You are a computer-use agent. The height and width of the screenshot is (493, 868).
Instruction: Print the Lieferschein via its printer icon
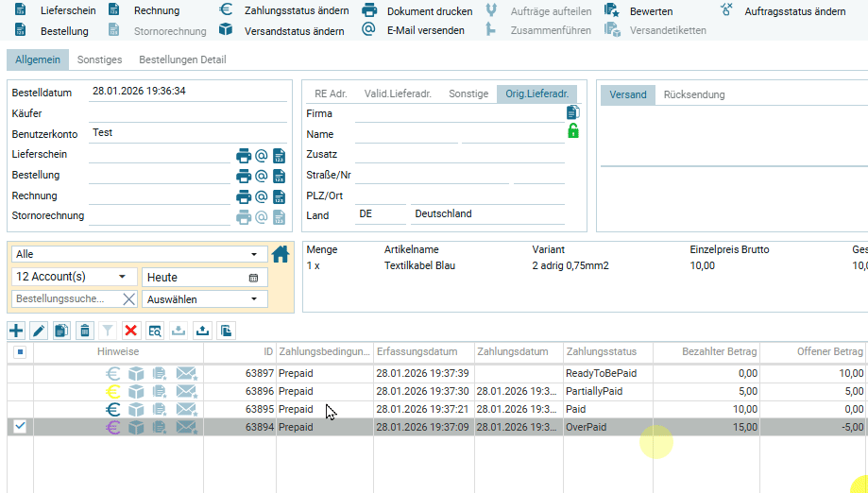244,156
